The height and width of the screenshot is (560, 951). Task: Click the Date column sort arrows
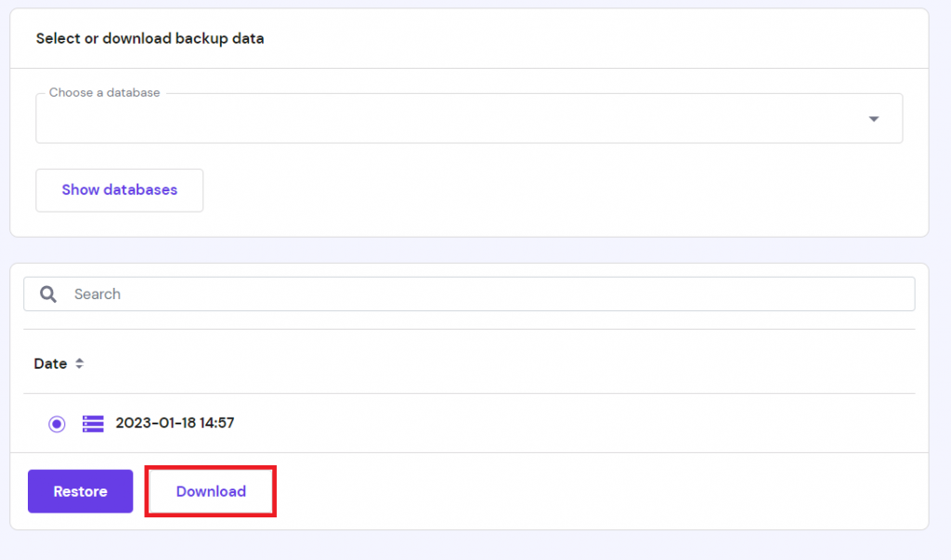pos(80,363)
